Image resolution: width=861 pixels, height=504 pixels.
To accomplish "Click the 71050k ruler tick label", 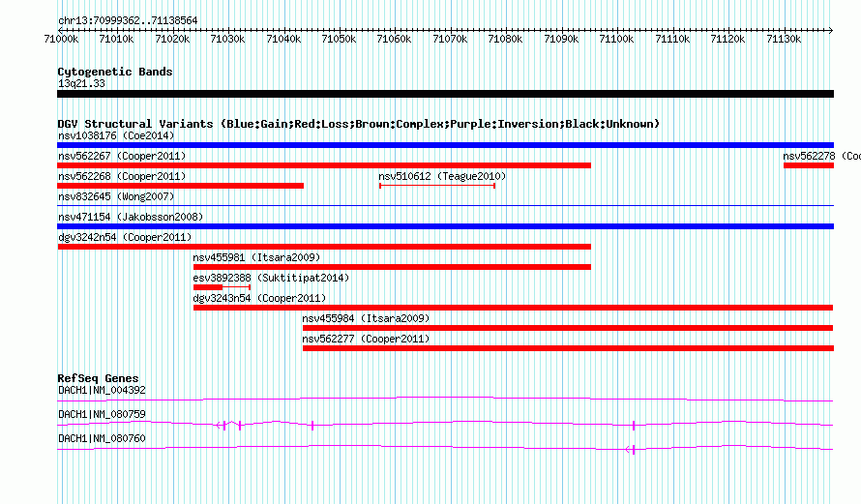I will click(x=339, y=39).
